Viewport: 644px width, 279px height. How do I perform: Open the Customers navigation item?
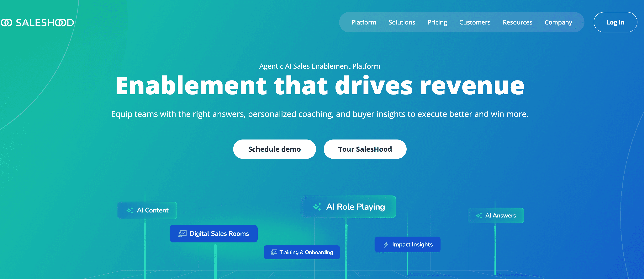tap(474, 22)
